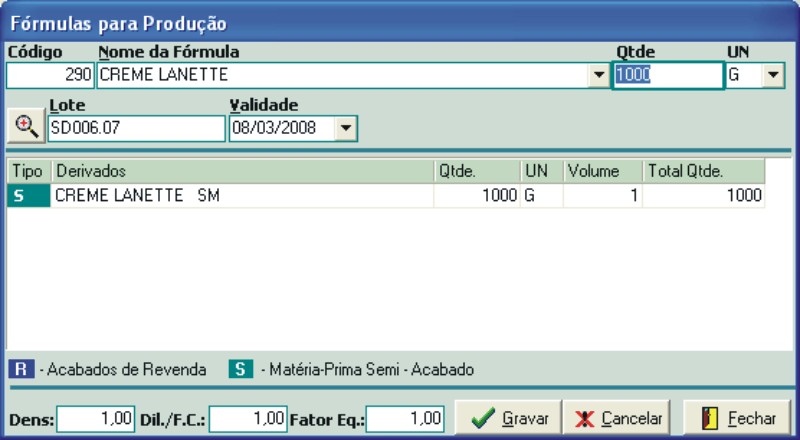Image resolution: width=800 pixels, height=440 pixels.
Task: Click the G unit cell in table row
Action: pos(542,195)
